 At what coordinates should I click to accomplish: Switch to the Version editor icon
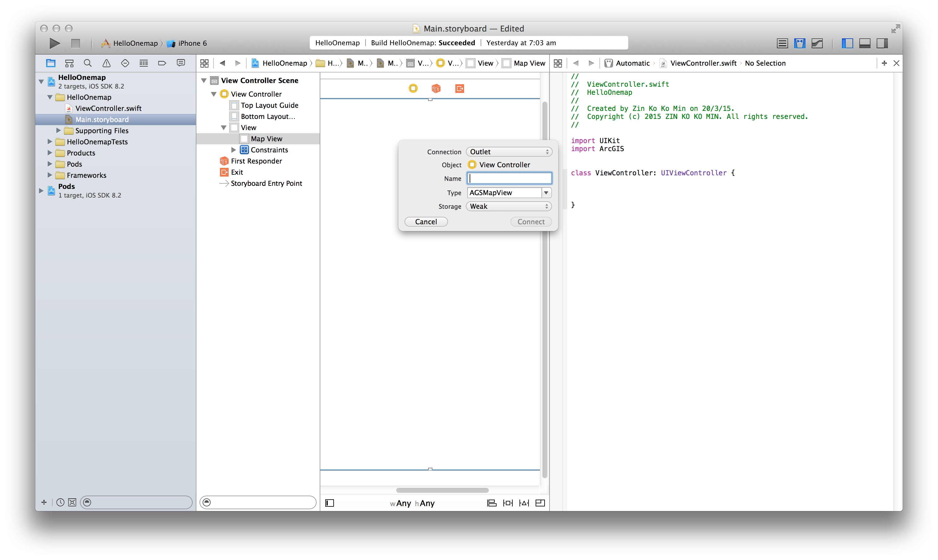pos(817,43)
